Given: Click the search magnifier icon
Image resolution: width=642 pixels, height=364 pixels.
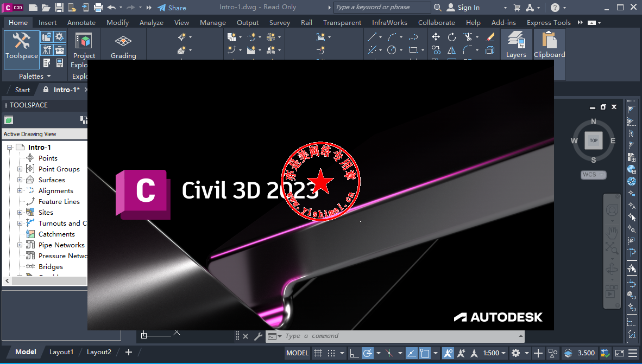Looking at the screenshot, I should 438,8.
